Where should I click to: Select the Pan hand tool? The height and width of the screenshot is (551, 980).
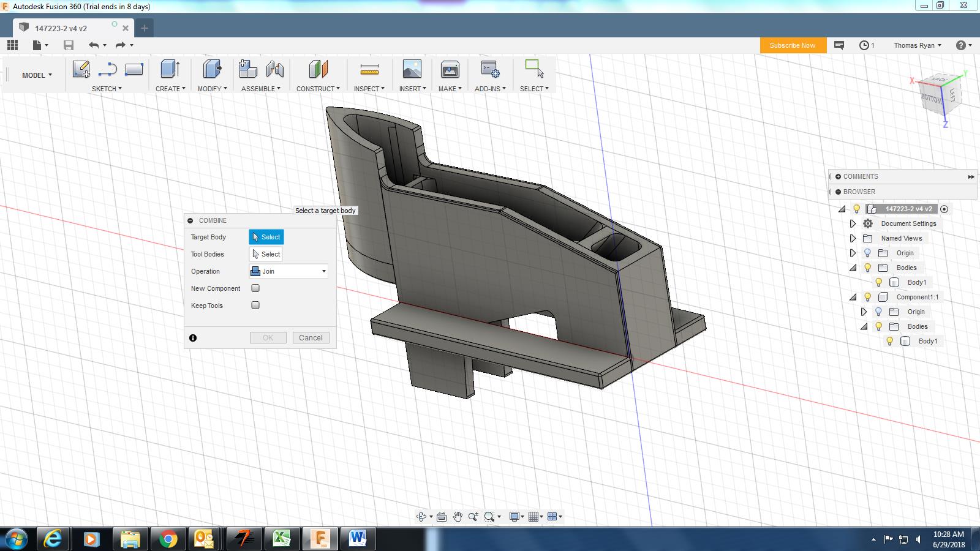tap(458, 517)
